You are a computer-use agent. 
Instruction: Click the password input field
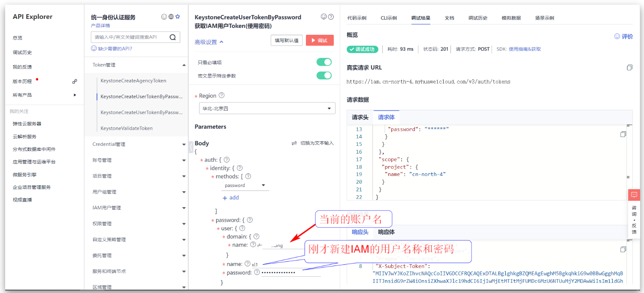(290, 272)
